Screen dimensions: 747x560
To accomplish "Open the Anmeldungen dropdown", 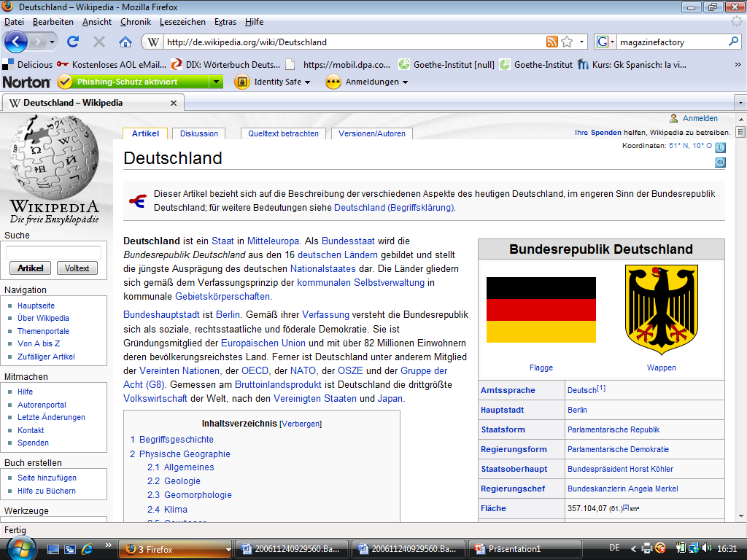I will click(405, 82).
